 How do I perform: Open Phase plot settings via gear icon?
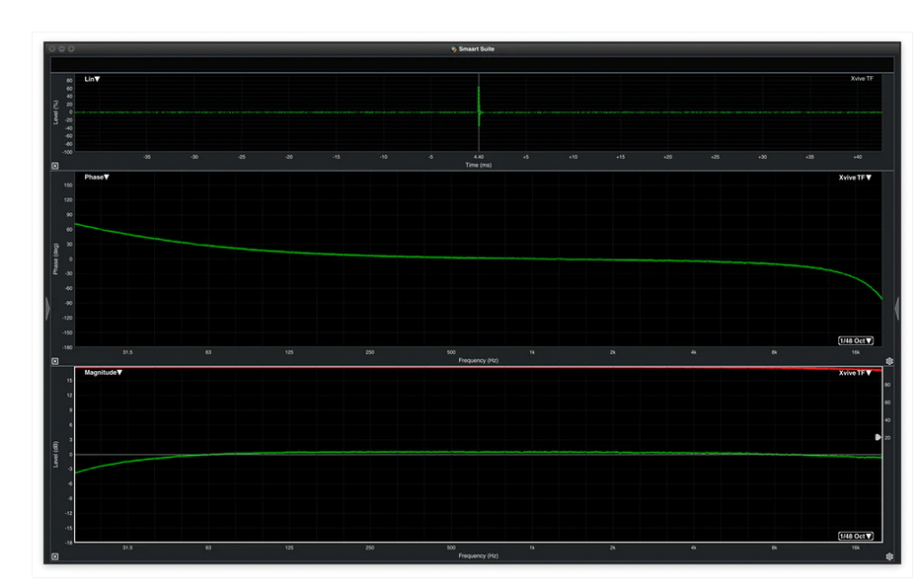(889, 361)
